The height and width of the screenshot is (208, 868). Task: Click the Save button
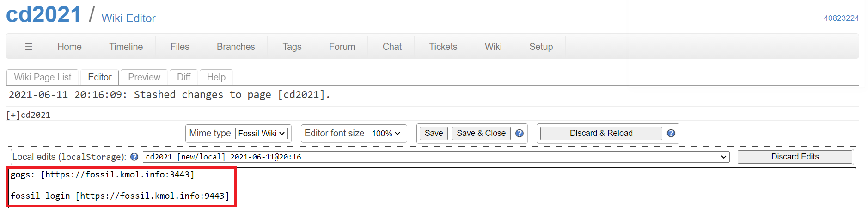pos(434,133)
